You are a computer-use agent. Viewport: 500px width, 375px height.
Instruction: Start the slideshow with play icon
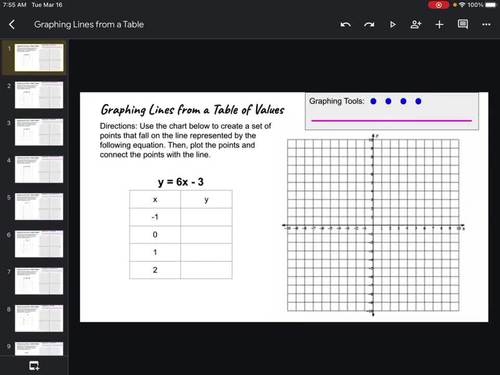[393, 25]
